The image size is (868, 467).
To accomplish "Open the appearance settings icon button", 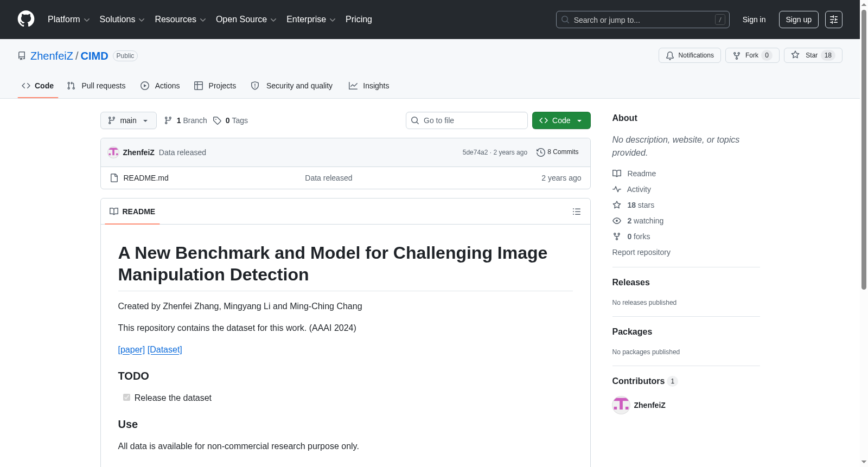I will (x=834, y=20).
